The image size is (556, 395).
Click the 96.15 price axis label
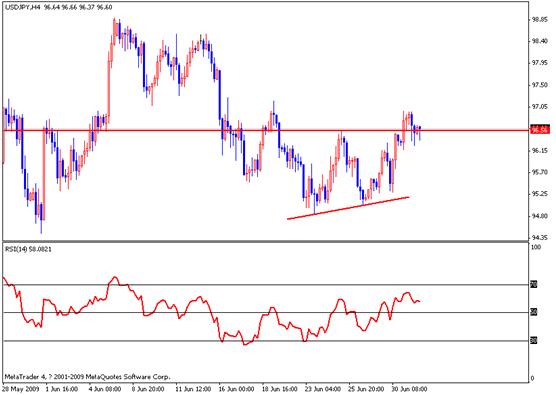tap(539, 150)
